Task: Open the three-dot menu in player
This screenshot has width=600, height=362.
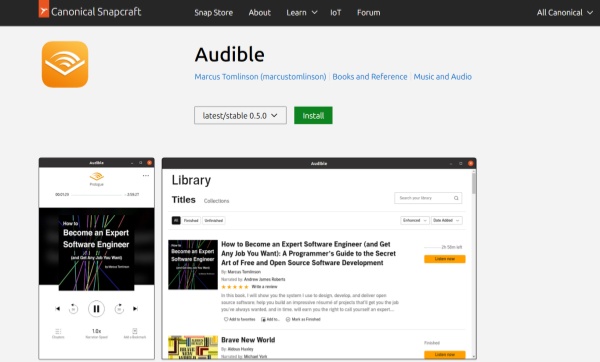Action: coord(146,176)
